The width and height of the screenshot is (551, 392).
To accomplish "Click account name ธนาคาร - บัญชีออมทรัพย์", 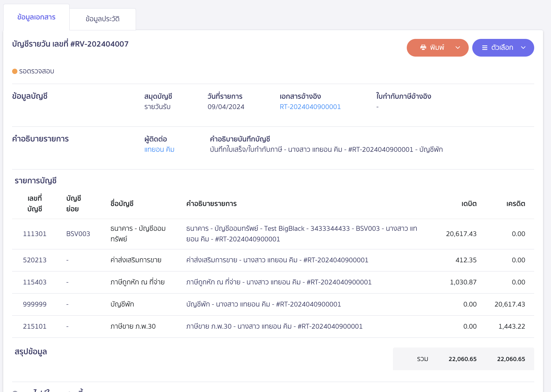I will (x=138, y=234).
